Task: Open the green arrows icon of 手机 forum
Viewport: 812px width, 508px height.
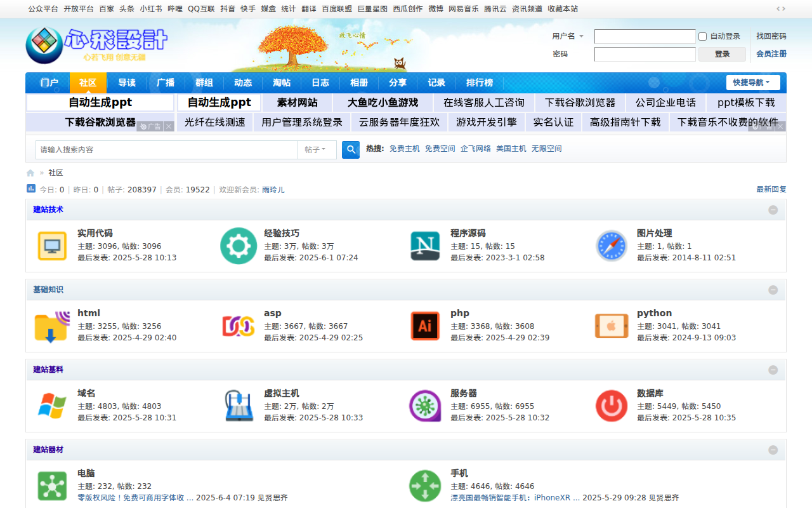Action: (424, 486)
